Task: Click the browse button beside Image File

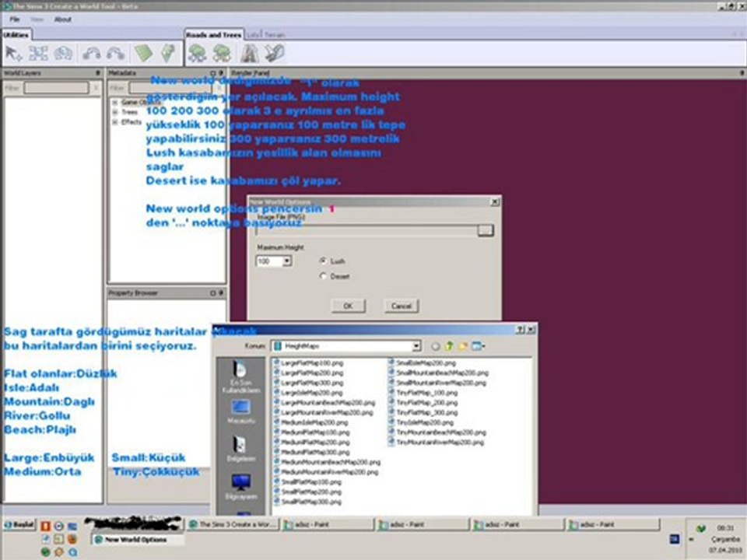Action: click(x=486, y=230)
